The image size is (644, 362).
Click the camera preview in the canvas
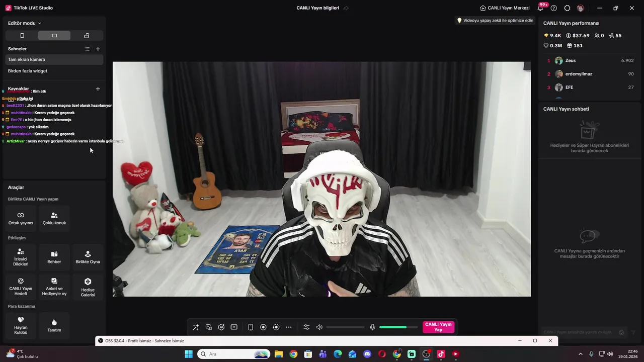321,179
